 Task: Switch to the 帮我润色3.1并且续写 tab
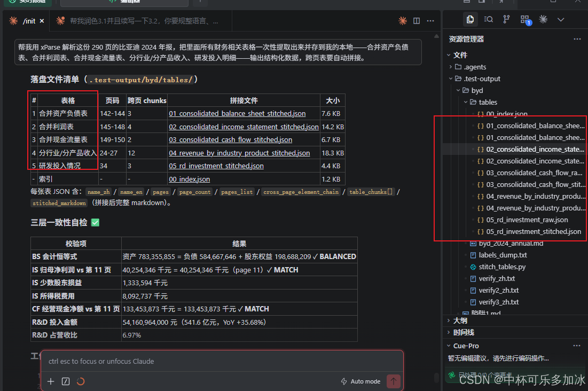[139, 21]
